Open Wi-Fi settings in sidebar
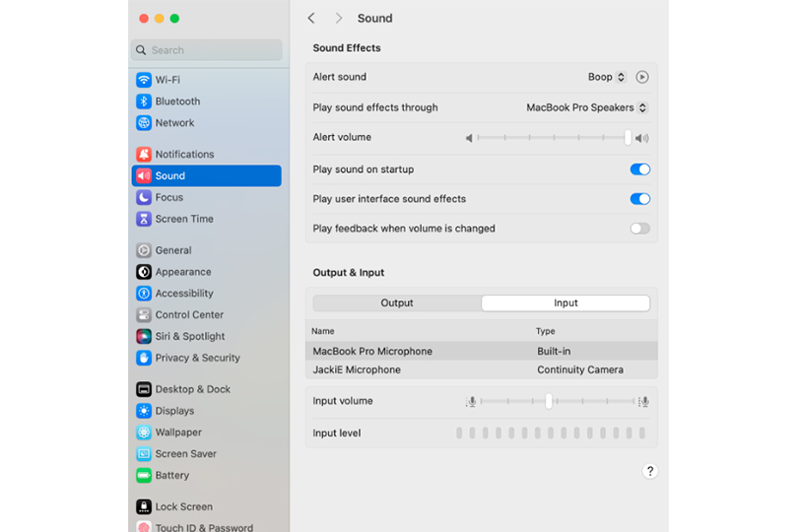This screenshot has height=532, width=798. click(166, 80)
